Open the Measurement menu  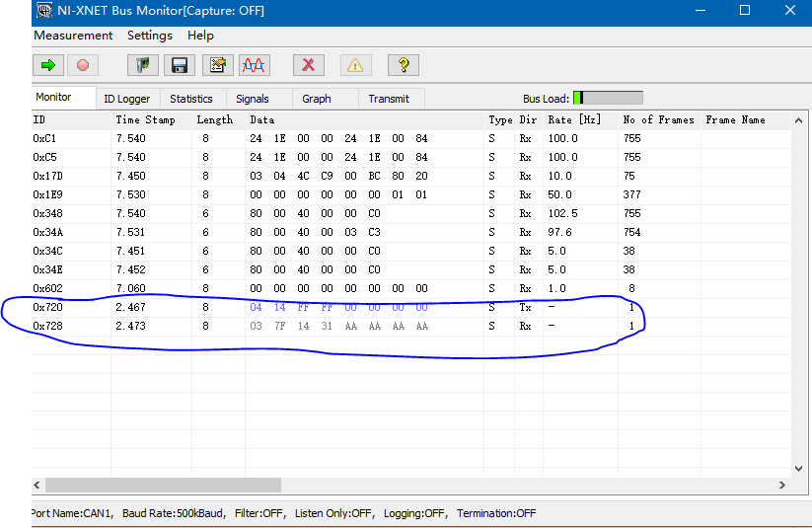click(x=73, y=36)
